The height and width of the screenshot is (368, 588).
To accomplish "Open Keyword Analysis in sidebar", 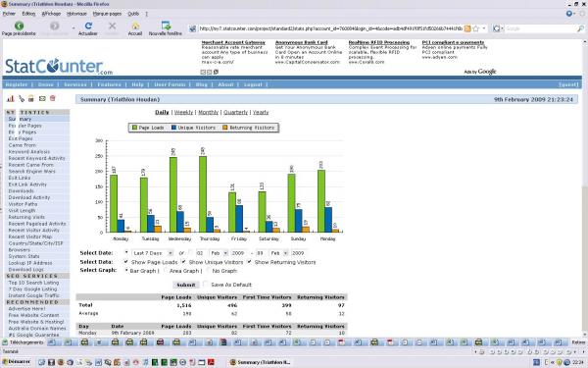I will click(28, 152).
